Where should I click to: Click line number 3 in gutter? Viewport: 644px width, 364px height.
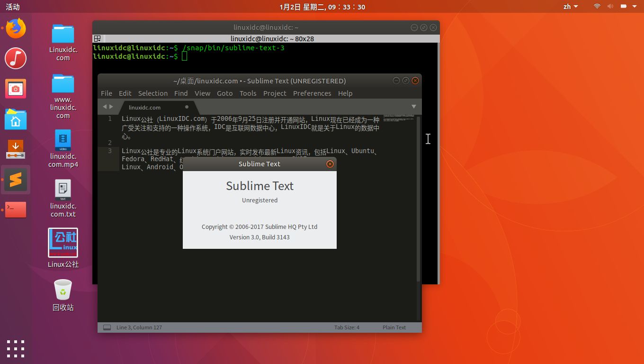[110, 151]
